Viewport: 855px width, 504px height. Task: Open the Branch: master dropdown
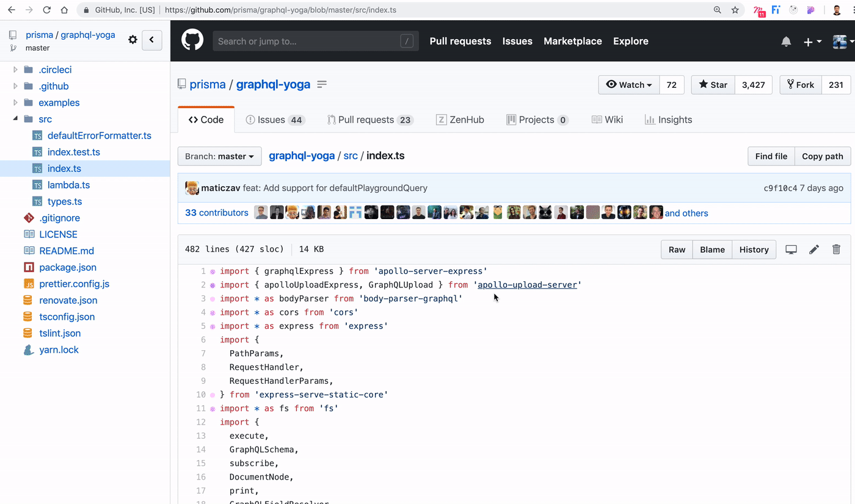tap(219, 156)
